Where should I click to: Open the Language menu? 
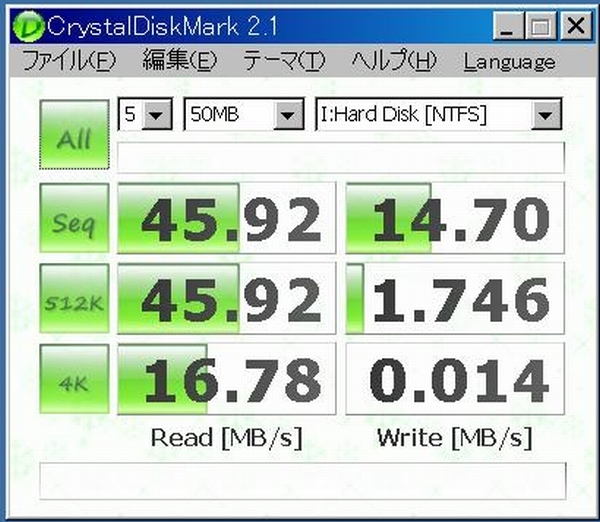[509, 62]
